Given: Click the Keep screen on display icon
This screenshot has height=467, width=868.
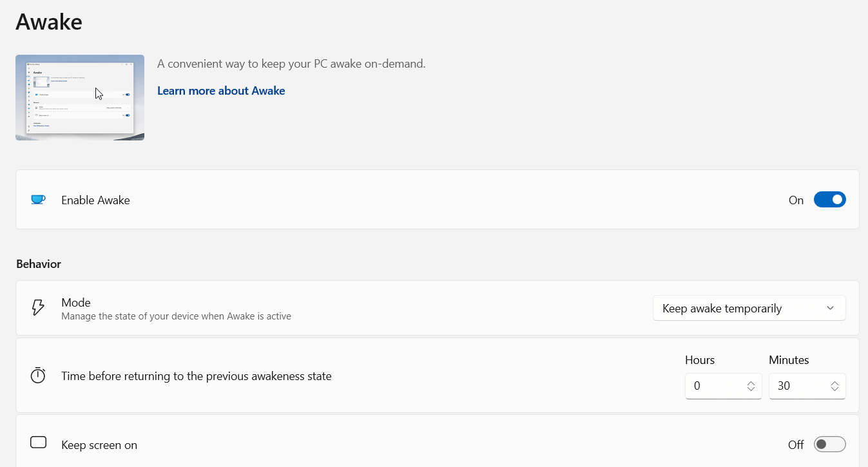Looking at the screenshot, I should (x=39, y=443).
